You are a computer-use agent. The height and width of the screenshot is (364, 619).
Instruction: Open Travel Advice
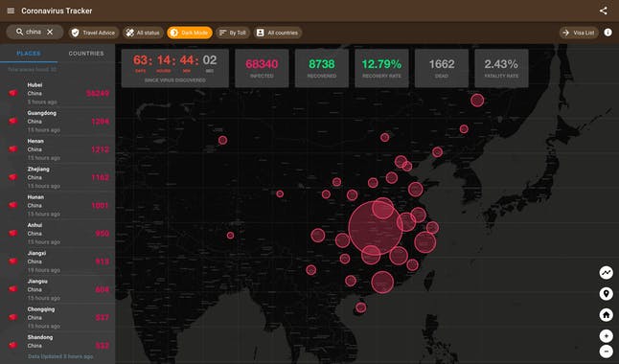93,33
